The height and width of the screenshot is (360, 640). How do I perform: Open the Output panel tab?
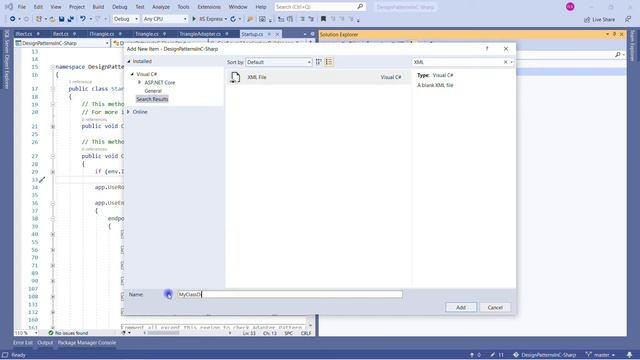pos(45,343)
